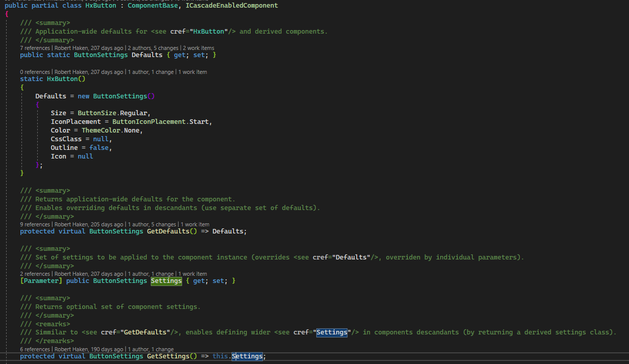Screen dimensions: 629x364
Task: Click "Robert Haken, 207 days ago" beside "7 references"
Action: [x=89, y=48]
